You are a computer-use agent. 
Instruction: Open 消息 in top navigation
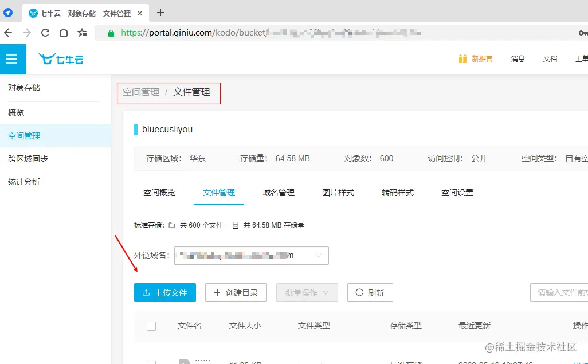pos(518,58)
